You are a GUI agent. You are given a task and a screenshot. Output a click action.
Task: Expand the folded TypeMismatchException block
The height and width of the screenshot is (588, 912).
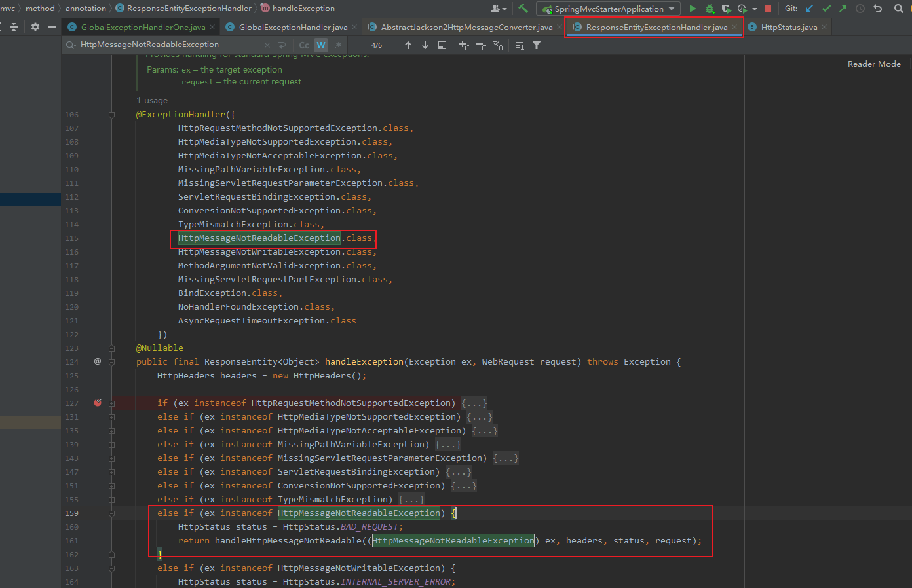point(411,500)
